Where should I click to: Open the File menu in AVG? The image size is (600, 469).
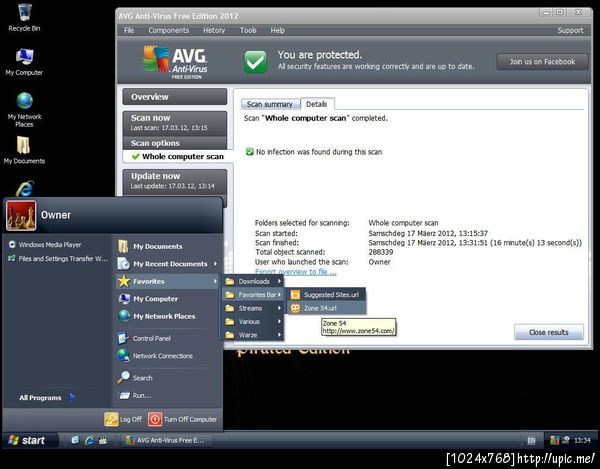tap(129, 30)
